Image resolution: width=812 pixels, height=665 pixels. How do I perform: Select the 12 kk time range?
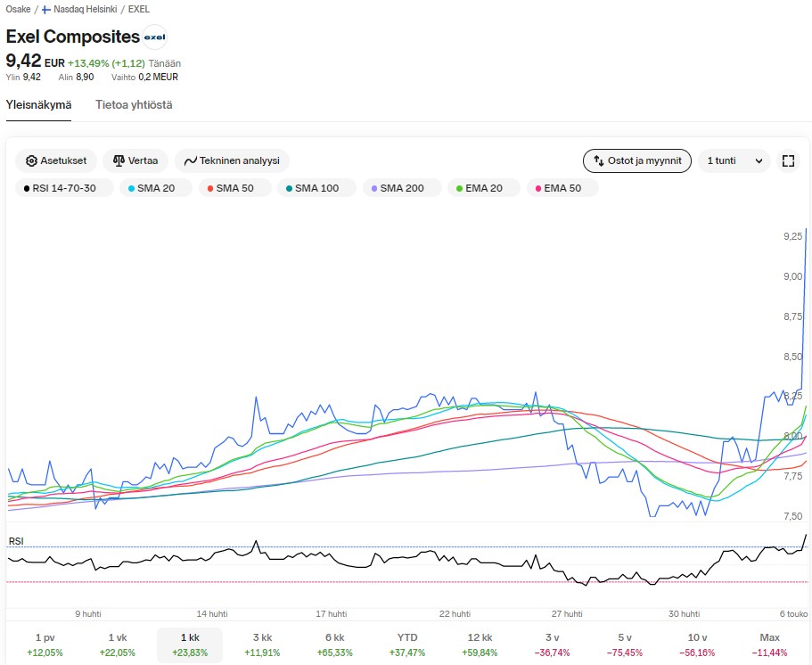click(x=480, y=644)
